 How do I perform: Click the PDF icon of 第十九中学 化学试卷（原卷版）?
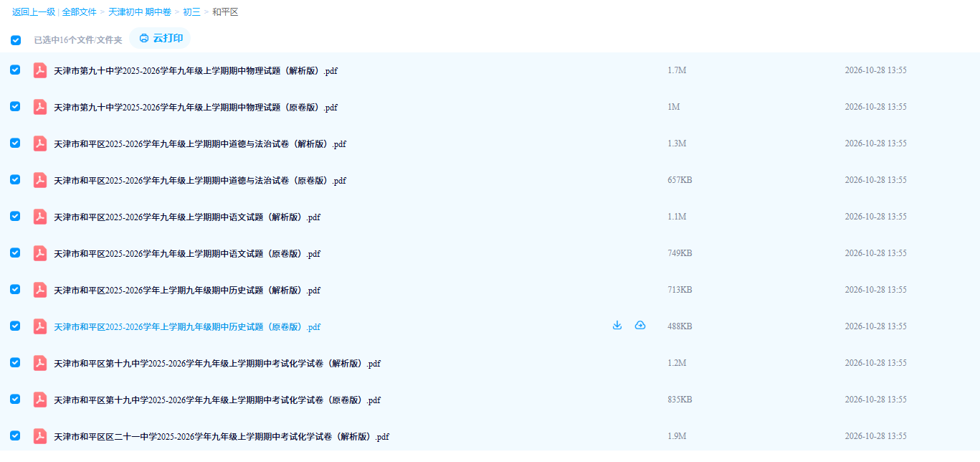40,400
